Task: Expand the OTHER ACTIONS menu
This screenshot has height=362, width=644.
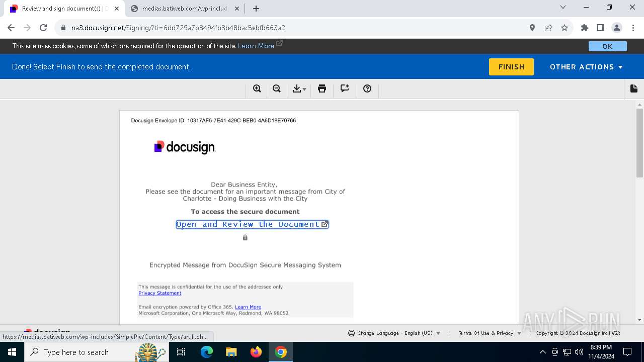Action: pos(586,67)
